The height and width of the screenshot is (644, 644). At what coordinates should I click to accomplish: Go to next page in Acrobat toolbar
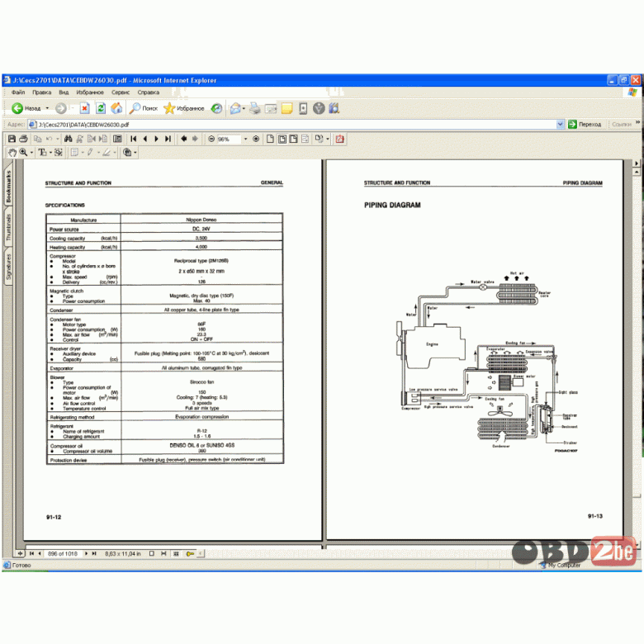point(157,139)
